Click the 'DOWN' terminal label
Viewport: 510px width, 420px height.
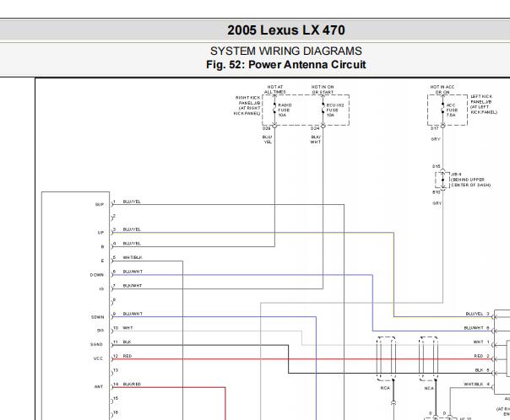click(96, 275)
